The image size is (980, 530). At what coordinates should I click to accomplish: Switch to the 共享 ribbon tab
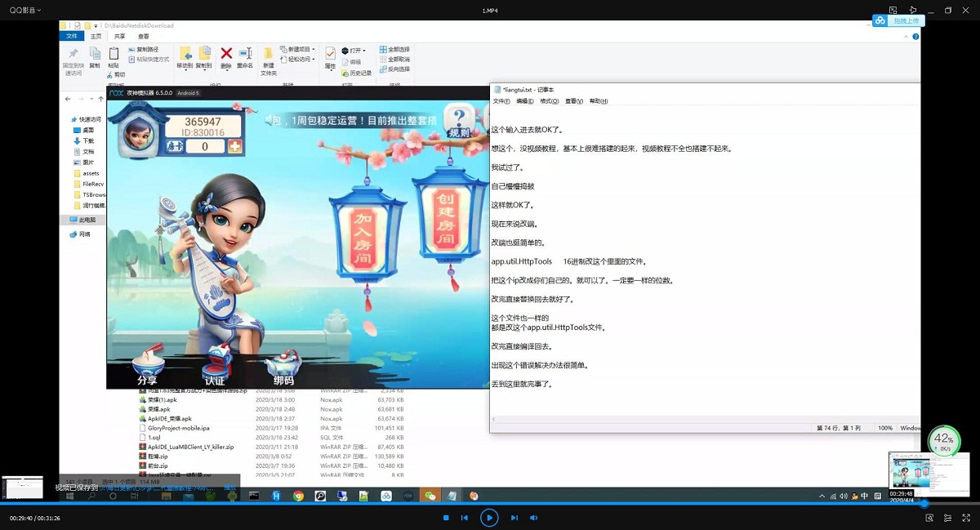click(x=120, y=37)
